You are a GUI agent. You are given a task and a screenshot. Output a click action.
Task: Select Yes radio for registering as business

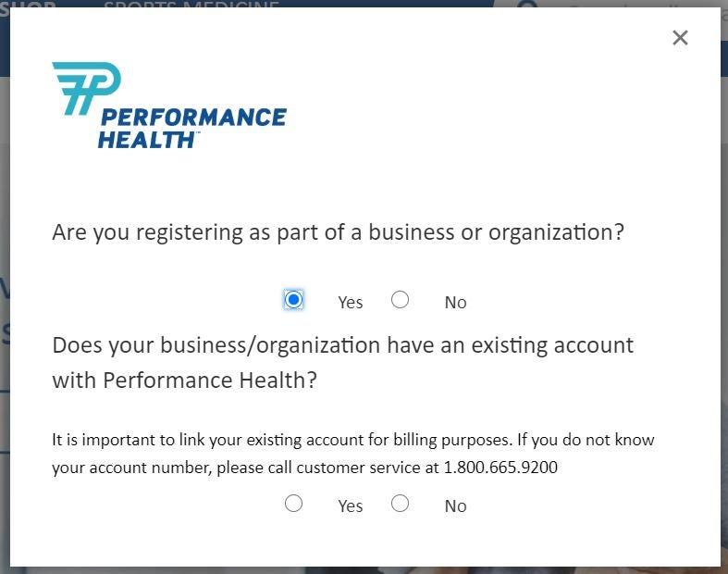293,300
